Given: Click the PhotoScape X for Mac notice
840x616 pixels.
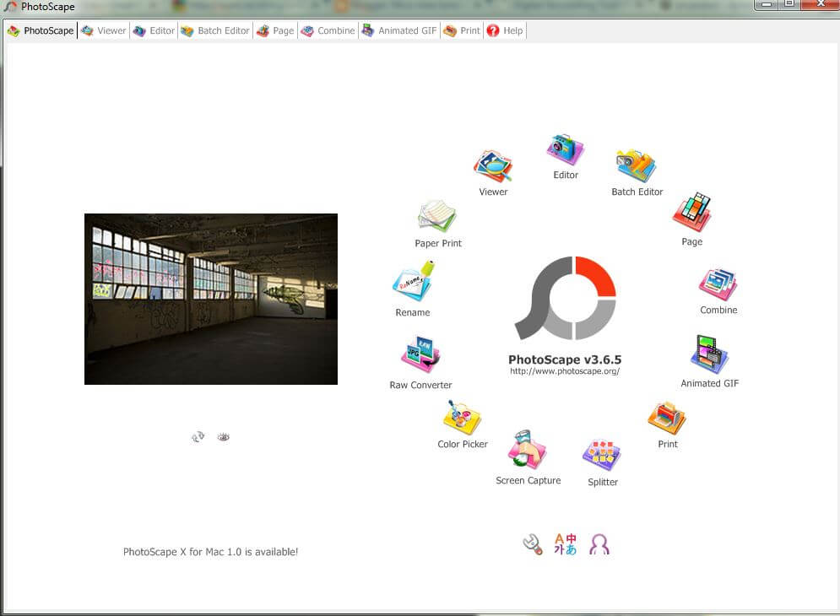Looking at the screenshot, I should click(210, 552).
